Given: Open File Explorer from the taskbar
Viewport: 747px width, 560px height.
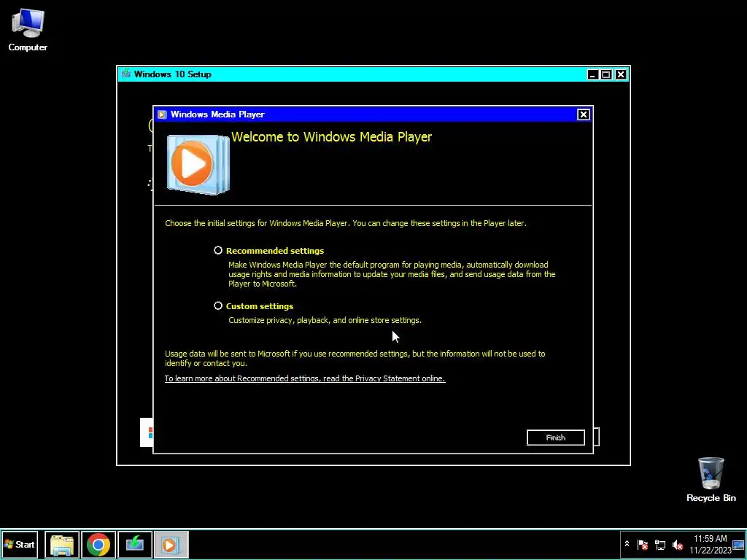Looking at the screenshot, I should pyautogui.click(x=62, y=544).
